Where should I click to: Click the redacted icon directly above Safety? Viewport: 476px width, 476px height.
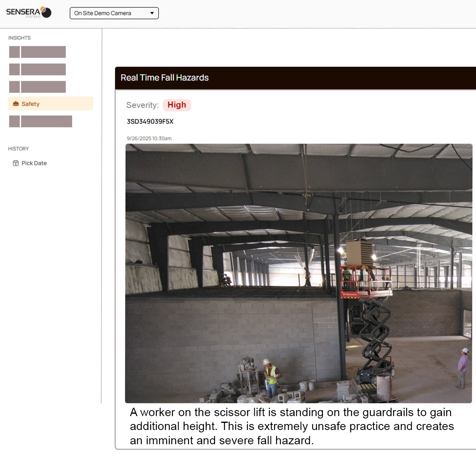coord(14,87)
